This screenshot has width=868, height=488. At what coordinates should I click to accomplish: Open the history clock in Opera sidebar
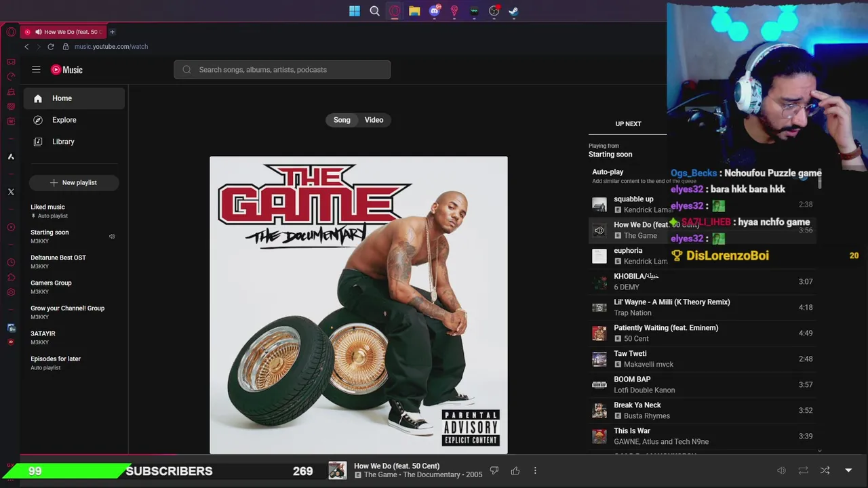coord(11,262)
